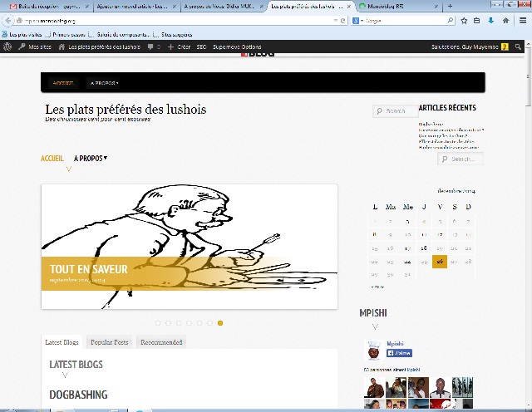Open the Créer menu in admin bar
This screenshot has width=532, height=412.
coord(180,47)
